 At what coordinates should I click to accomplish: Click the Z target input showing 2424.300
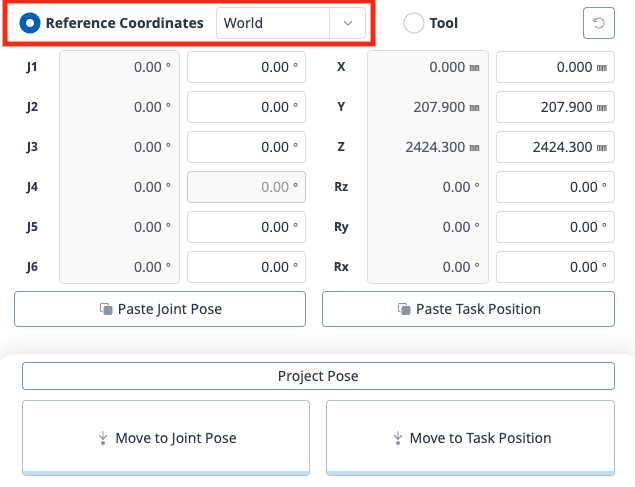[x=555, y=147]
